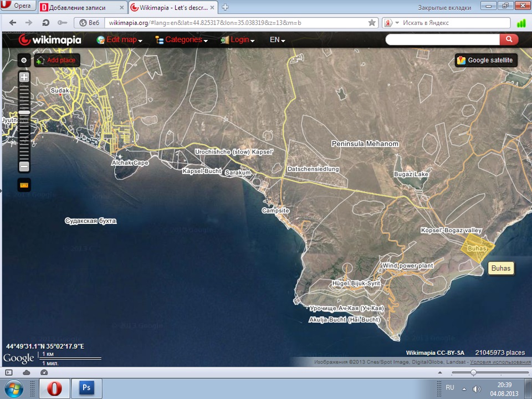The width and height of the screenshot is (532, 399).
Task: Click the Wind power plant label
Action: pos(407,265)
